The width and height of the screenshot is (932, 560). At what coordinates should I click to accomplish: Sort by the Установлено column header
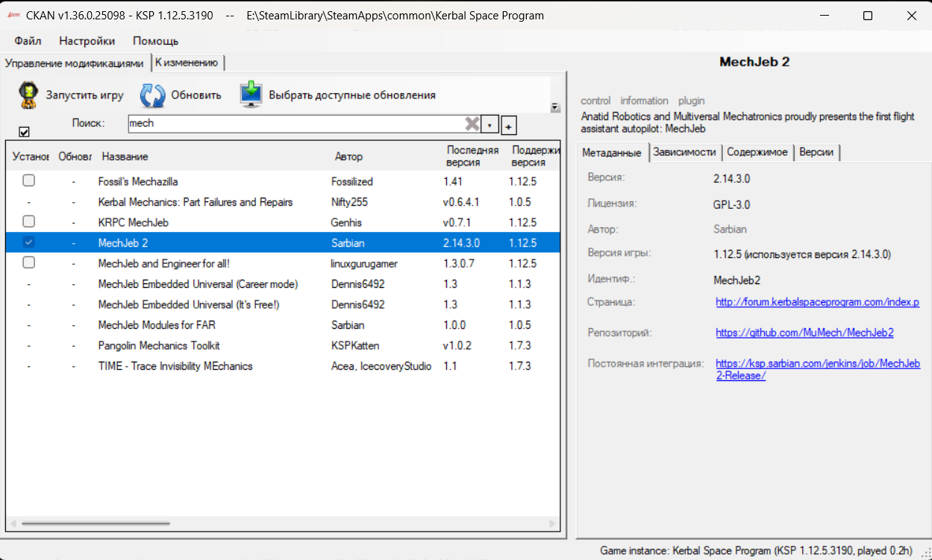click(31, 157)
